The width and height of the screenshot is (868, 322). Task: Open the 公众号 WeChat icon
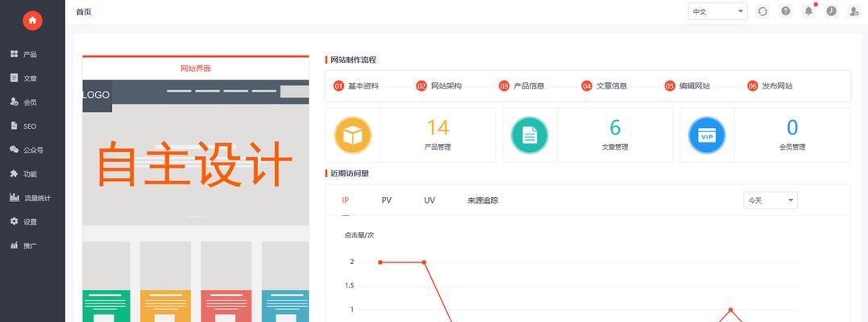click(15, 150)
